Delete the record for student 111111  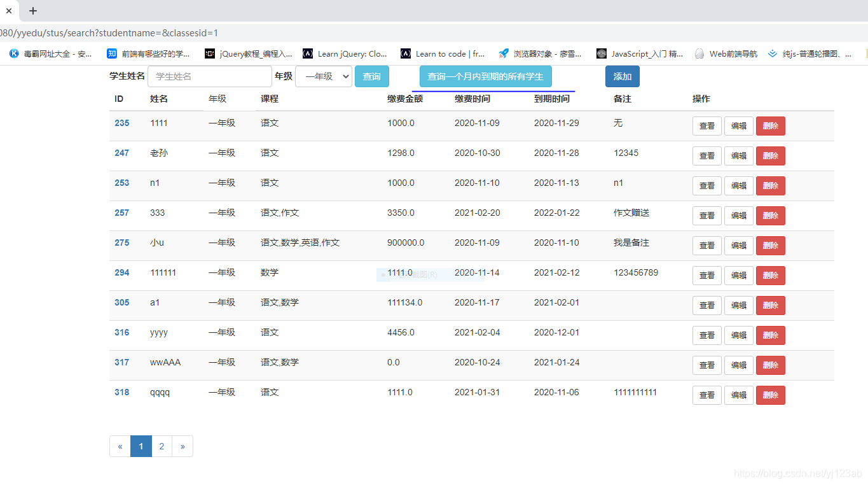pyautogui.click(x=771, y=276)
